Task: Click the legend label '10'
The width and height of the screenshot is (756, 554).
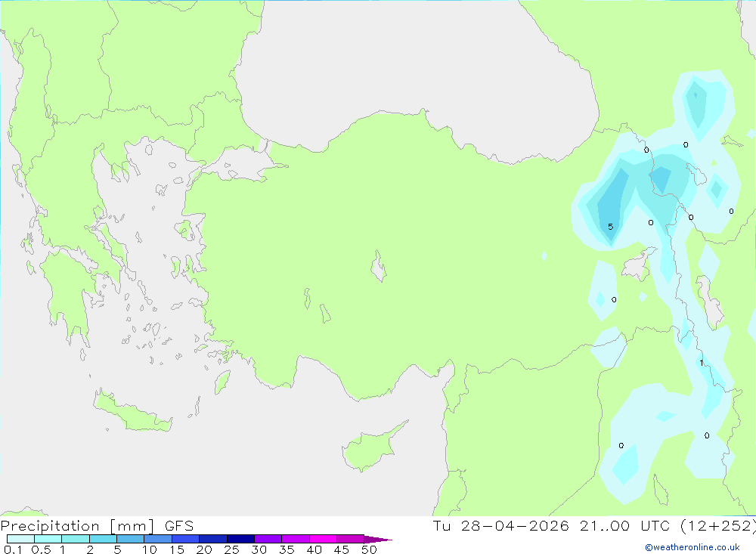Action: tap(150, 549)
